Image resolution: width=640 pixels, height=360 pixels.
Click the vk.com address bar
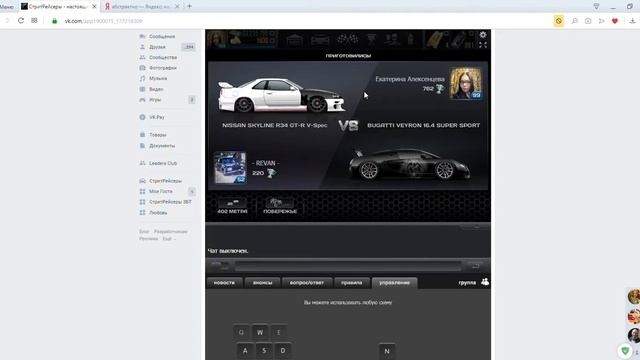104,21
